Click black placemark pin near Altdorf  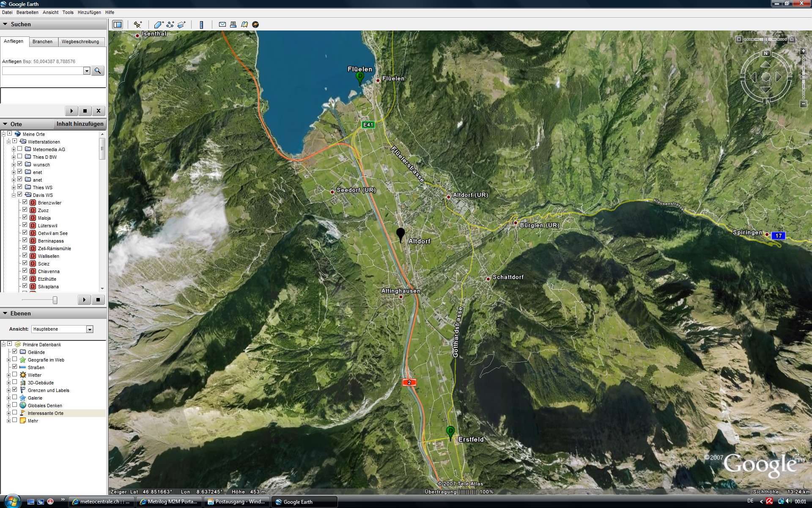[401, 235]
